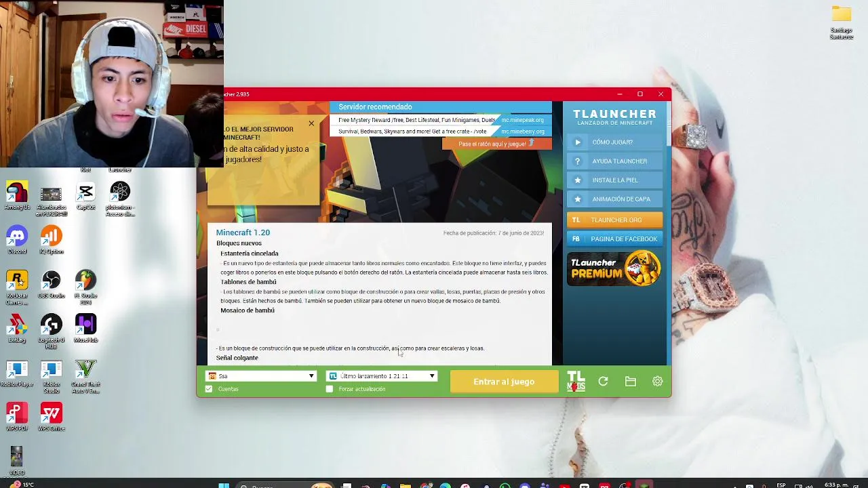Open the 15°C weather widget in taskbar
This screenshot has width=868, height=488.
coord(22,485)
